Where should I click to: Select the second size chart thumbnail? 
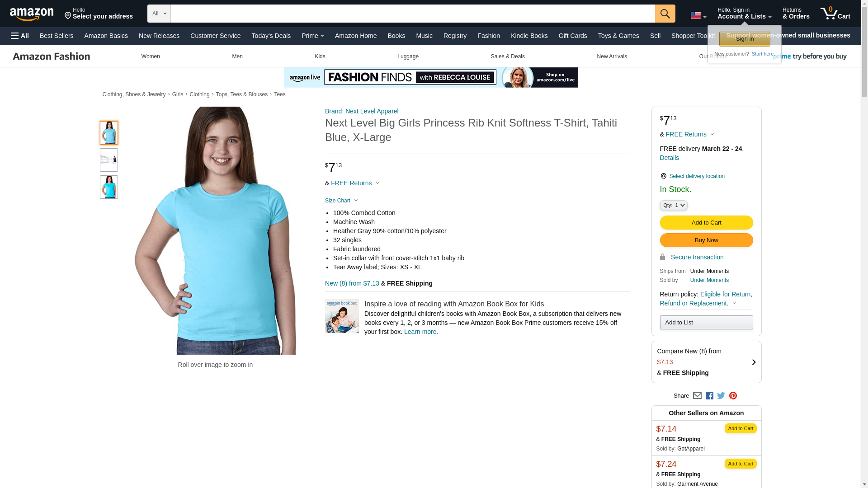109,160
